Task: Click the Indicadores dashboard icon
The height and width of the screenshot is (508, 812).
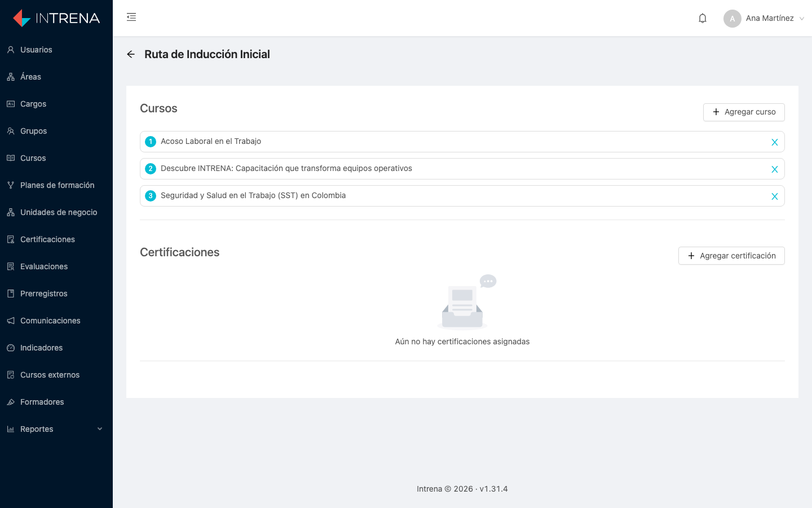Action: [11, 348]
